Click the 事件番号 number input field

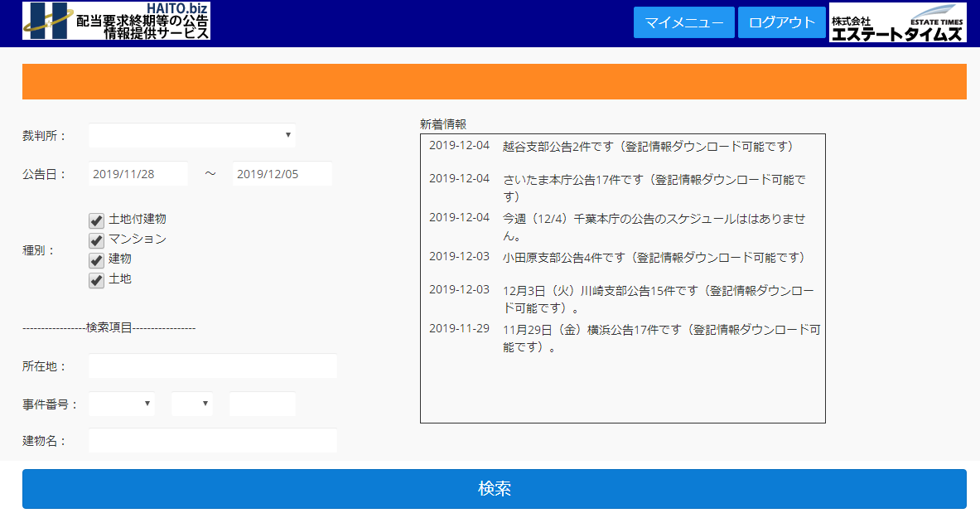click(x=262, y=404)
